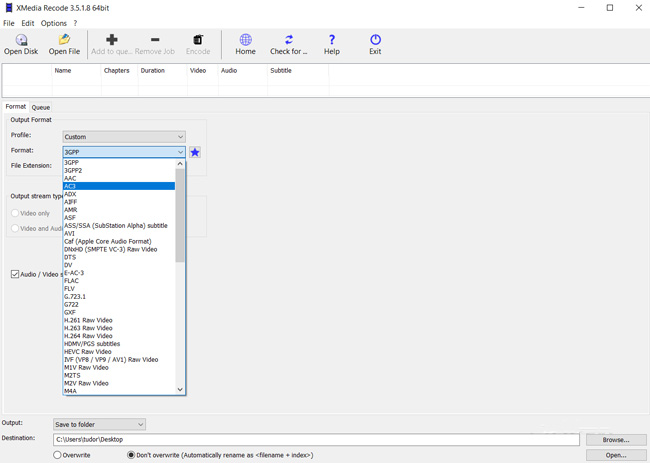Click the Name column header
This screenshot has width=650, height=463.
77,70
